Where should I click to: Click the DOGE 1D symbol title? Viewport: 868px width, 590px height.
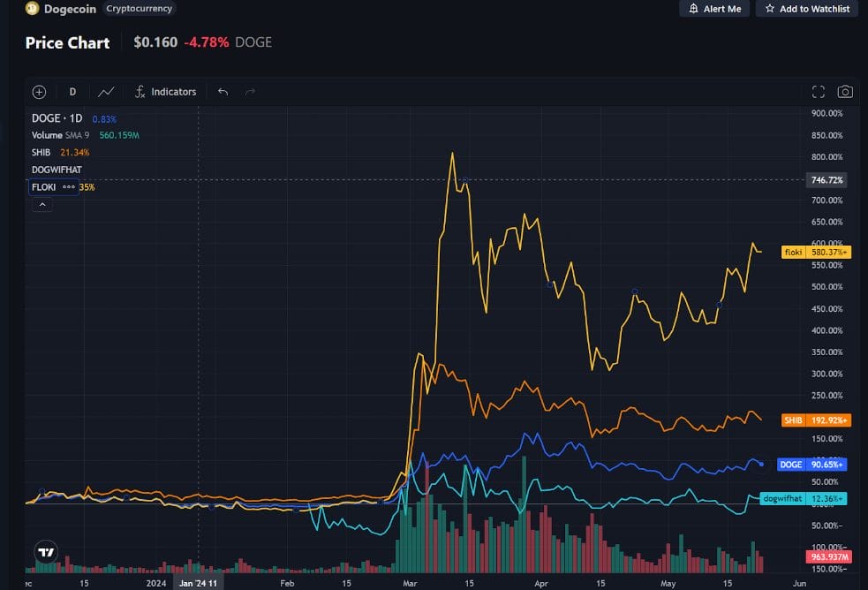pyautogui.click(x=57, y=117)
